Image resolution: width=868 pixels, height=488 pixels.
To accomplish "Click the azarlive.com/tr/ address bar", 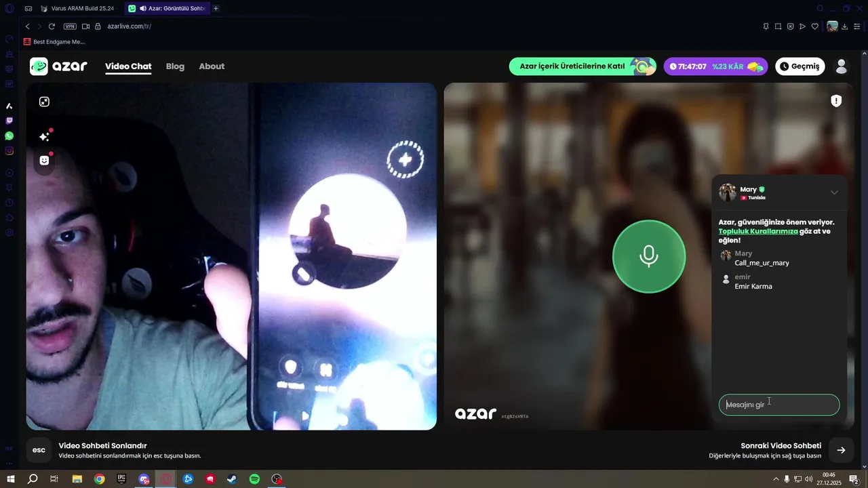I will [x=129, y=26].
